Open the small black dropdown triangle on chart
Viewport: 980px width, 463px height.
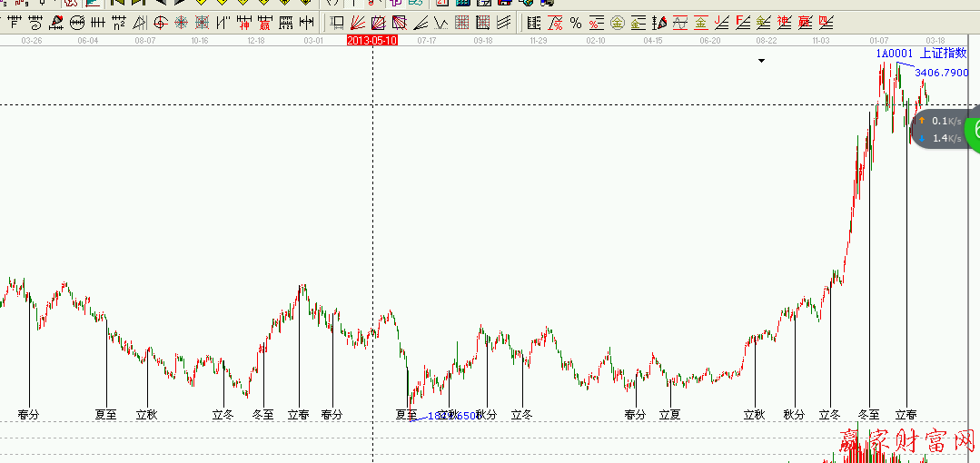pos(761,61)
